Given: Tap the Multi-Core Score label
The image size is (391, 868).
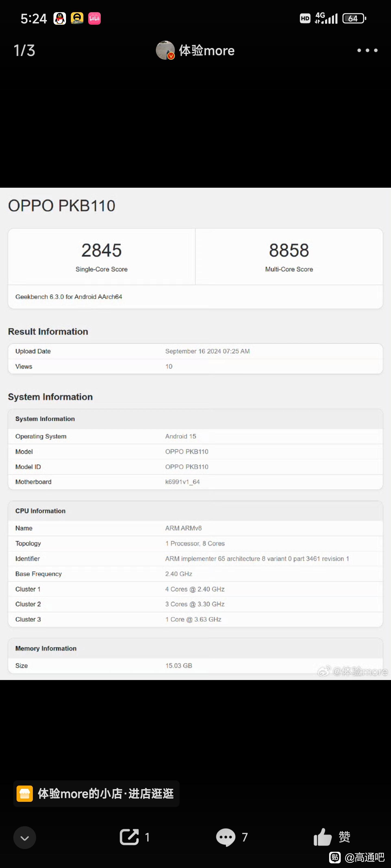Looking at the screenshot, I should click(289, 269).
